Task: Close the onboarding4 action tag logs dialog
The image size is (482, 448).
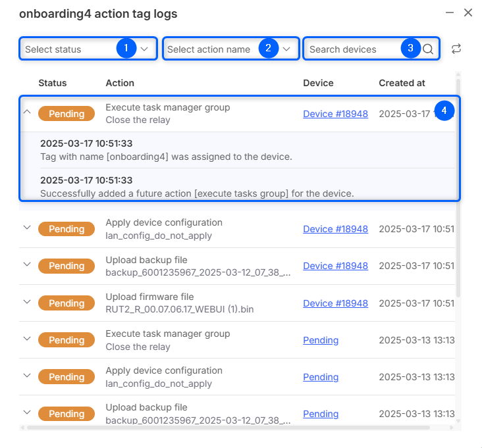Action: click(468, 13)
